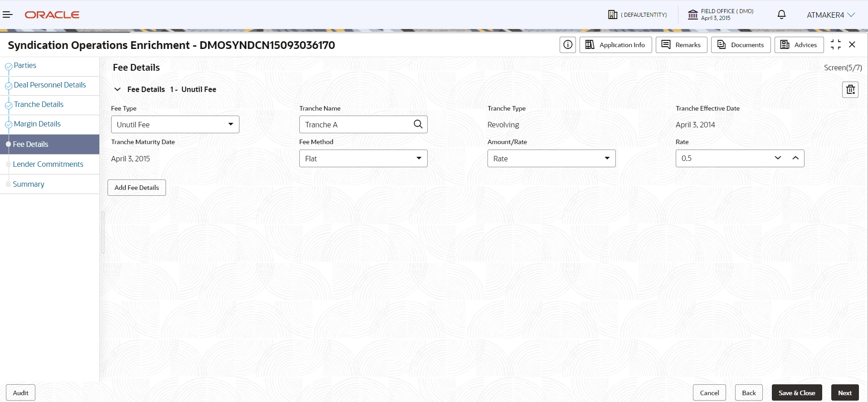Open the Remarks panel
This screenshot has width=868, height=402.
(681, 45)
